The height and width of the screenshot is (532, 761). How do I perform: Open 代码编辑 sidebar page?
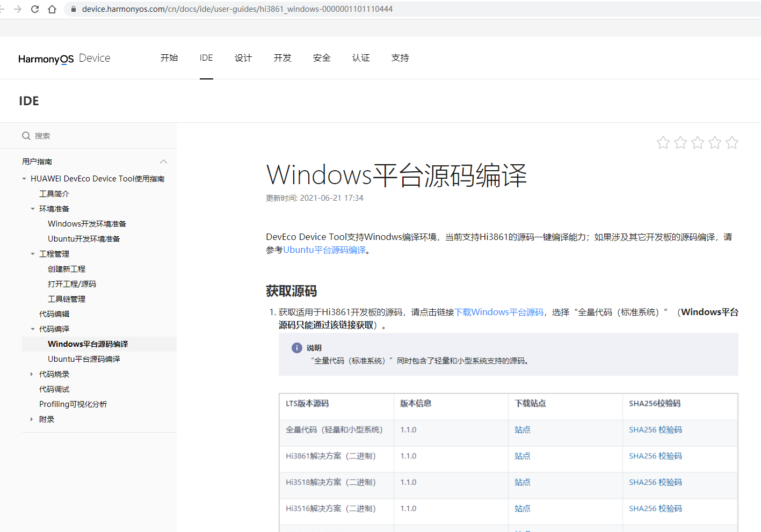54,314
